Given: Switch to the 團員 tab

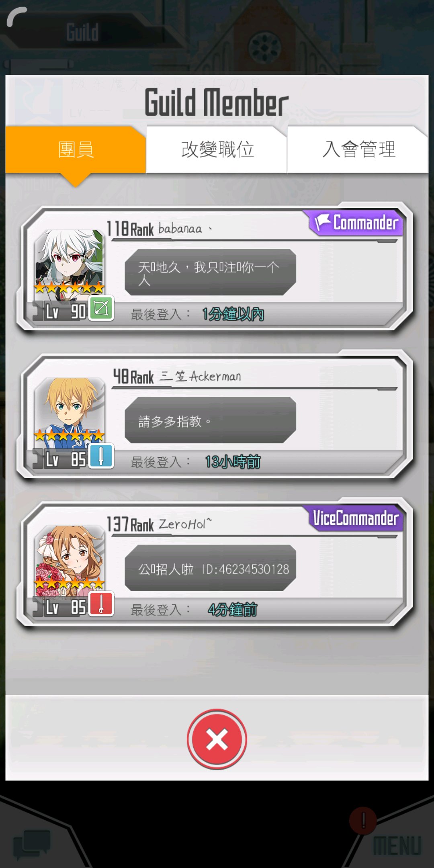Looking at the screenshot, I should [x=76, y=149].
